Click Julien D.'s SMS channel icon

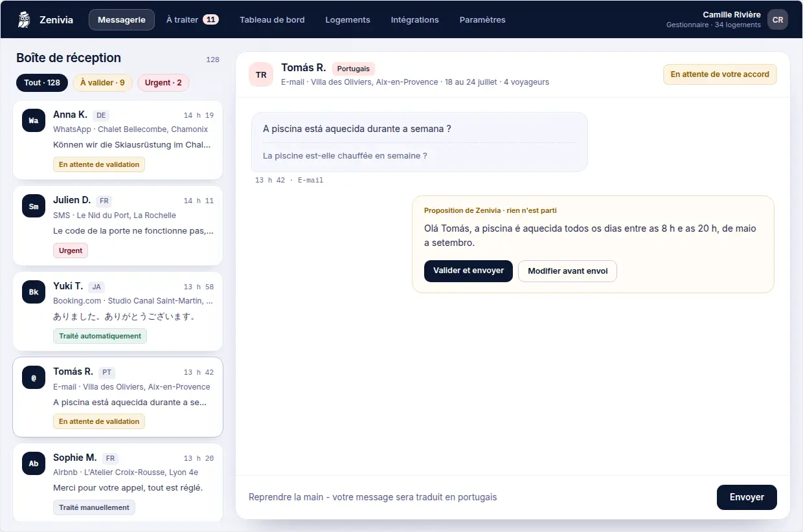point(34,206)
